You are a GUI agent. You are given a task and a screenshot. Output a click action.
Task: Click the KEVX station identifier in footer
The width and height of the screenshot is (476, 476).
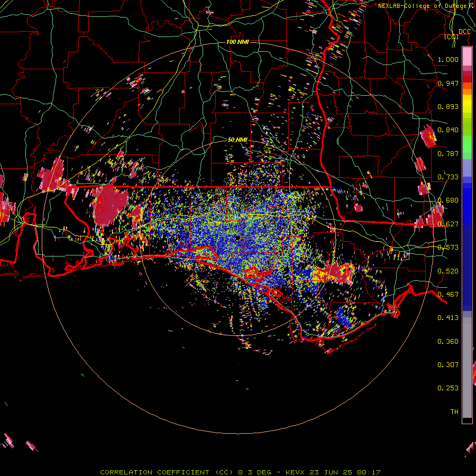pyautogui.click(x=295, y=472)
